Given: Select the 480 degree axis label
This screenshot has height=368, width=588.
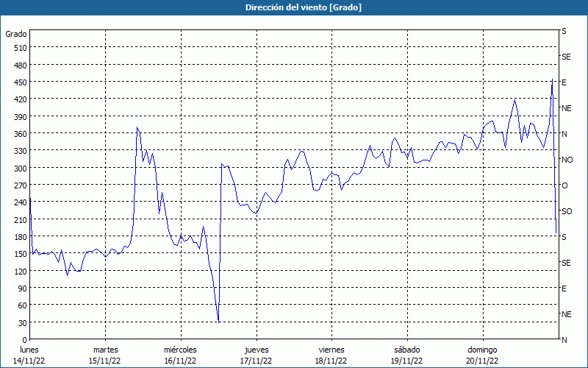Looking at the screenshot, I should coord(21,66).
